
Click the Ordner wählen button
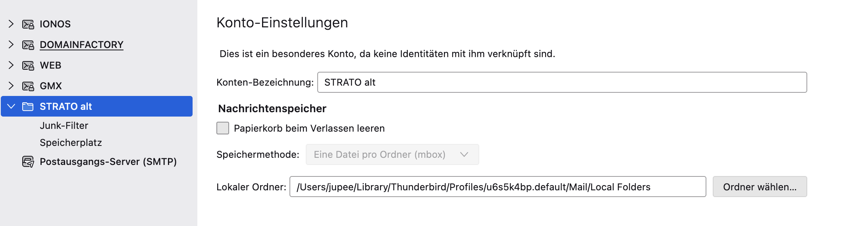tap(760, 187)
